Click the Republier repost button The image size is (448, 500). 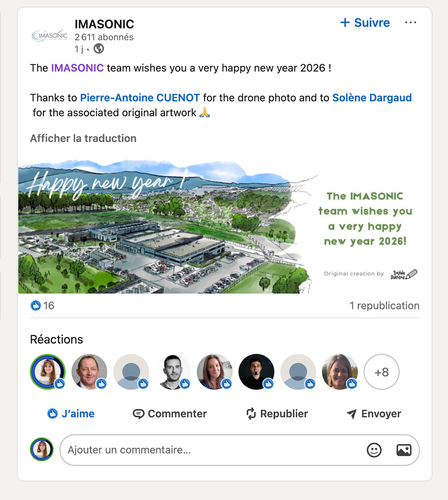tap(277, 413)
